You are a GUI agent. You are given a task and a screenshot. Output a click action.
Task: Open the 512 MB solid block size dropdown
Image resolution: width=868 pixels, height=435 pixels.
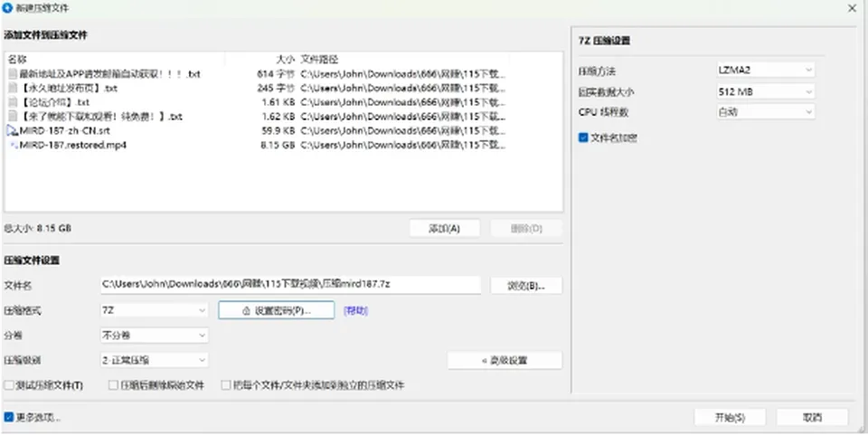click(x=766, y=92)
